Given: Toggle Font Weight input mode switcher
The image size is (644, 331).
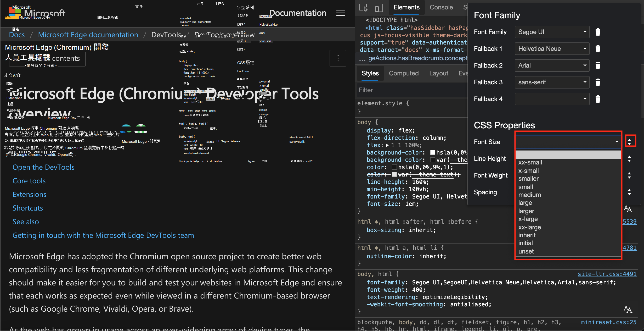Looking at the screenshot, I should (629, 175).
